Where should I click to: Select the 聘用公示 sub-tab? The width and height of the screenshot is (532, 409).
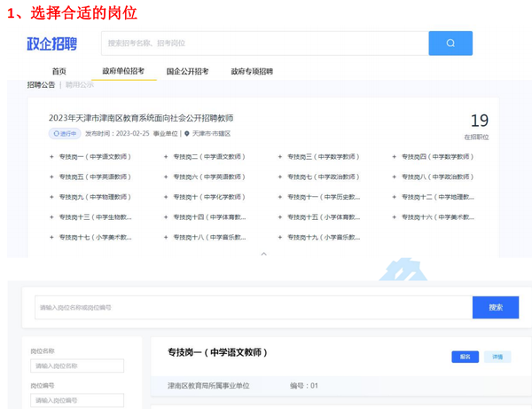pyautogui.click(x=80, y=85)
